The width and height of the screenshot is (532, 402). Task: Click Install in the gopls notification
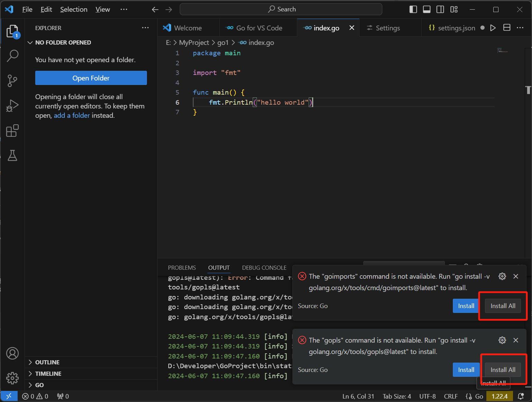pos(466,370)
